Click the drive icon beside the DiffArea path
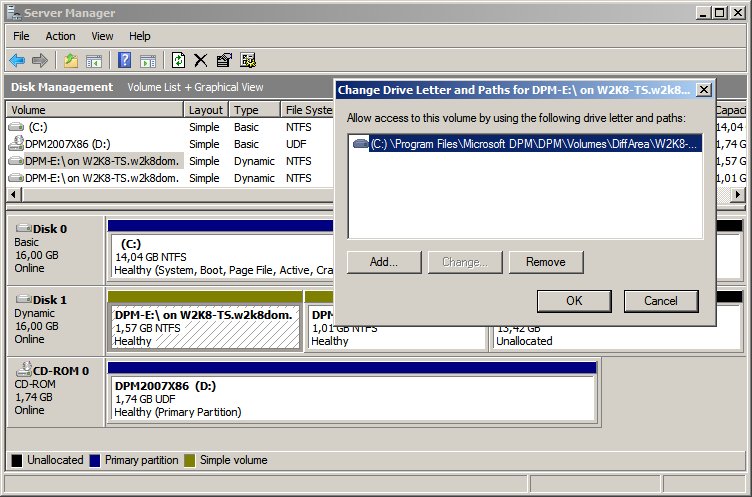 360,143
